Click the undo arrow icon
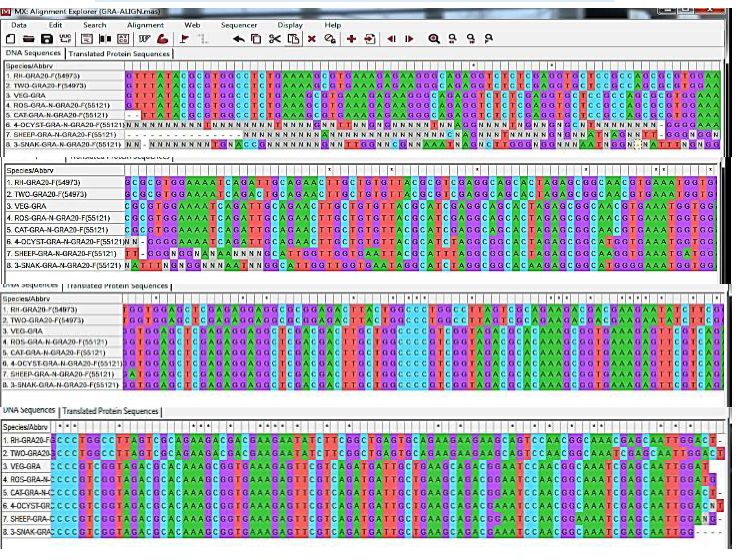Screen dimensions: 743x560 (x=239, y=39)
